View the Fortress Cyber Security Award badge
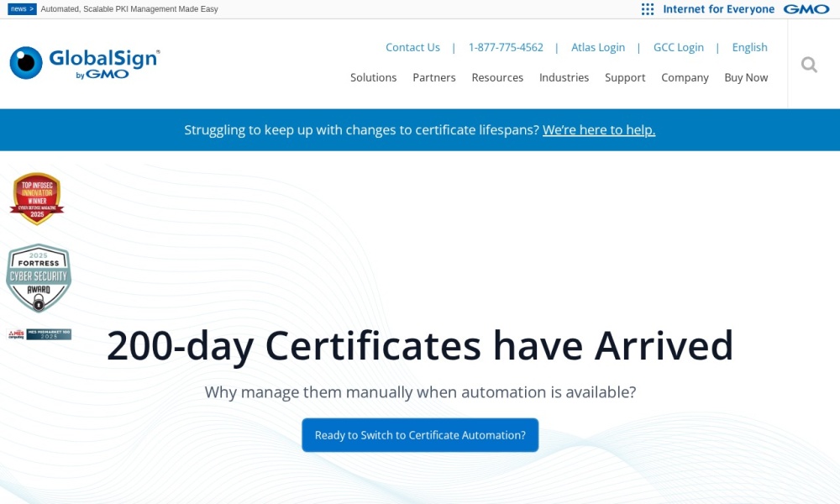The height and width of the screenshot is (504, 840). click(39, 278)
